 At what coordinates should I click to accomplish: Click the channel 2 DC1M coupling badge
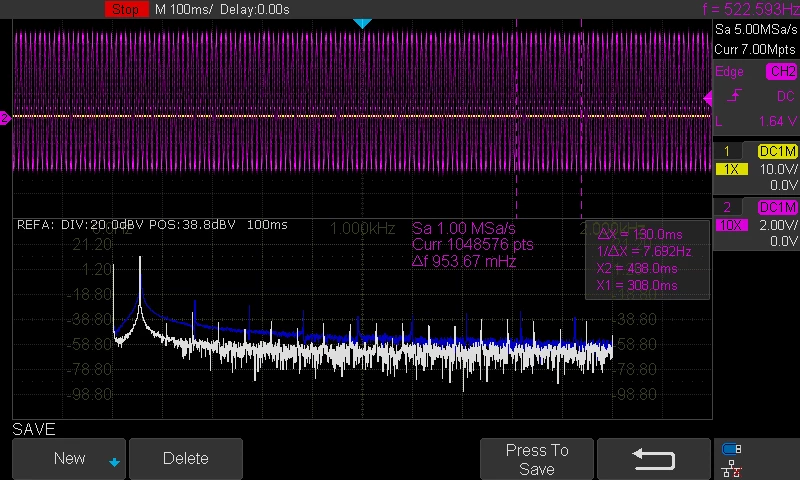click(777, 207)
